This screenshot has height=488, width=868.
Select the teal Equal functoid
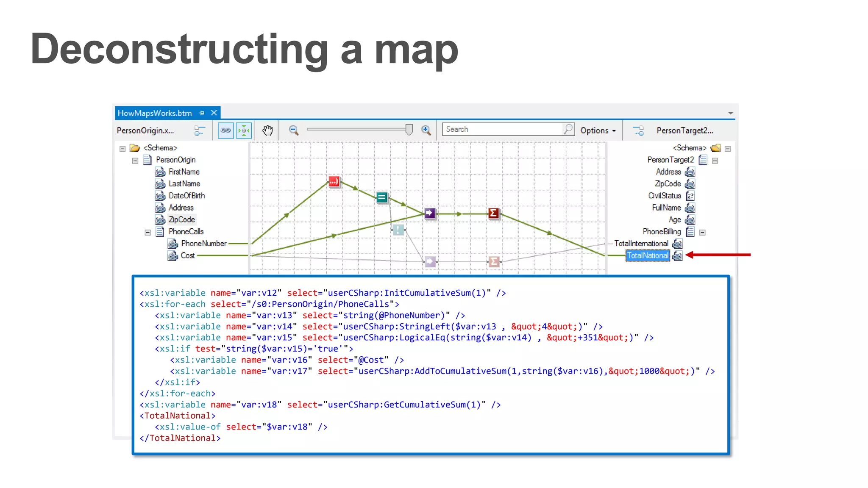382,197
